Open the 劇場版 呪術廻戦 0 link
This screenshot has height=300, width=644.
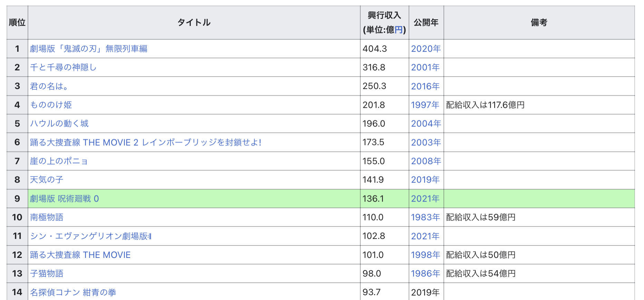(x=65, y=199)
